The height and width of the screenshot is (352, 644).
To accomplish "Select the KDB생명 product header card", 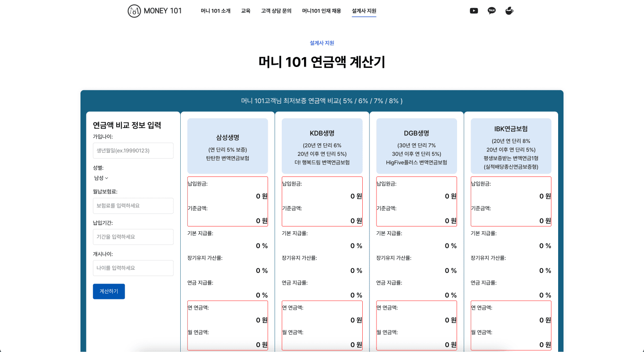I will [x=322, y=146].
